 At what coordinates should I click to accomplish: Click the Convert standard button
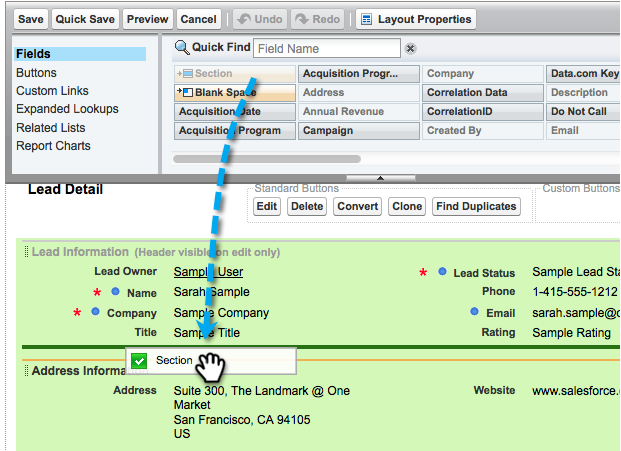[357, 206]
